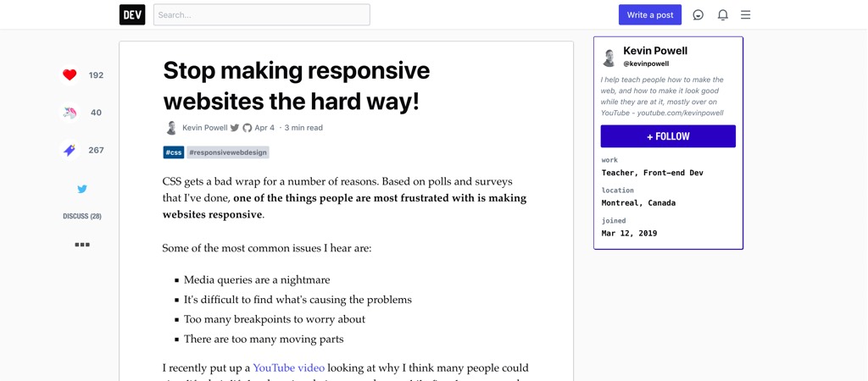The width and height of the screenshot is (868, 381).
Task: Follow Kevin Powell with the Follow button
Action: tap(668, 136)
